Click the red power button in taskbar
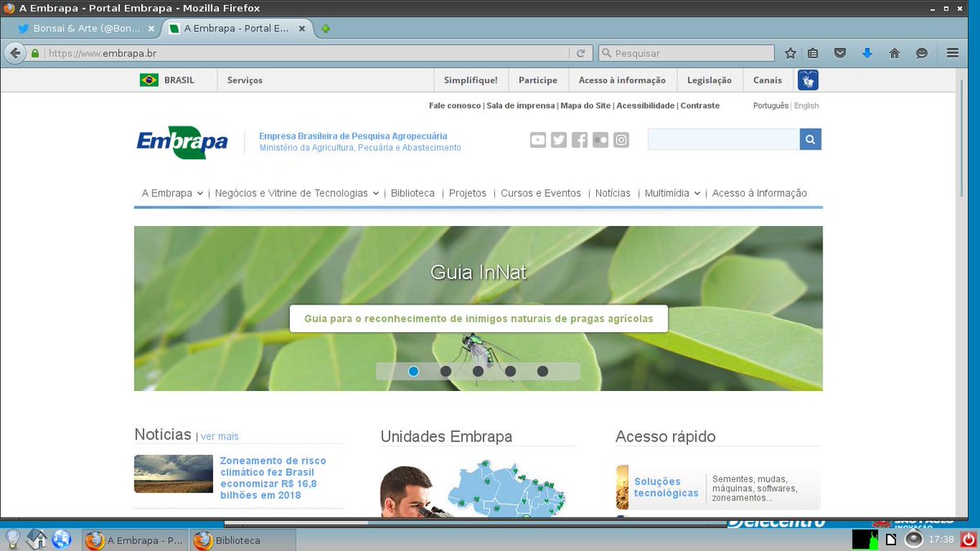Screen dimensions: 980x551 click(x=968, y=539)
